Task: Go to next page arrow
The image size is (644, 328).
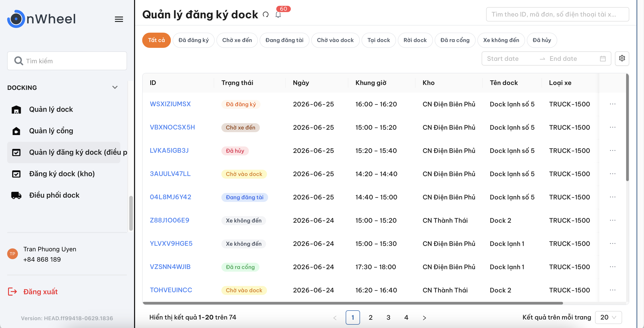Action: coord(424,317)
